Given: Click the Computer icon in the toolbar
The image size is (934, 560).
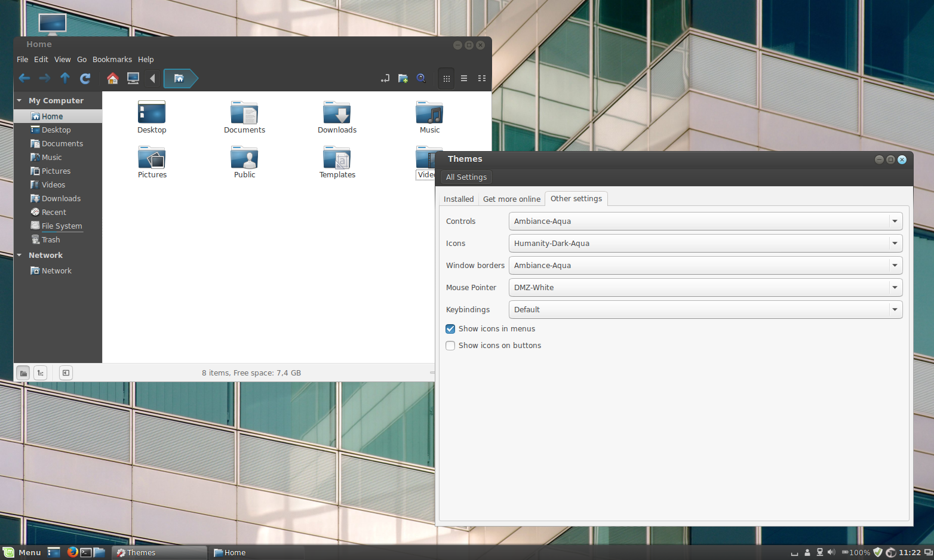Looking at the screenshot, I should pyautogui.click(x=133, y=78).
